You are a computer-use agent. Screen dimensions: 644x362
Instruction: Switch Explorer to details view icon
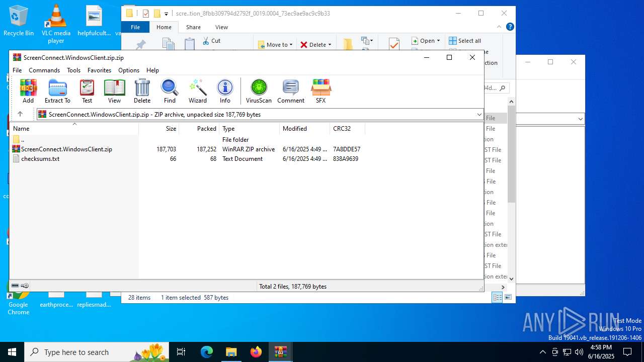[x=497, y=297]
